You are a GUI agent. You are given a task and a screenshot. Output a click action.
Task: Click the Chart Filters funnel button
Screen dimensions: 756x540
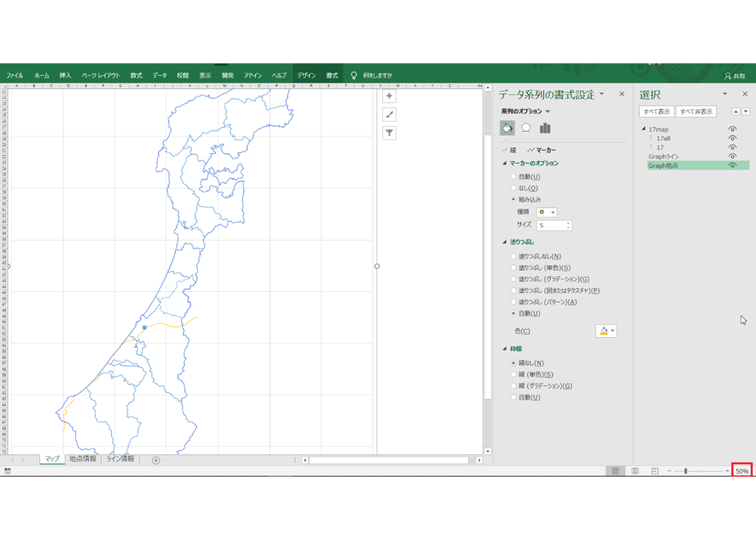click(x=389, y=133)
